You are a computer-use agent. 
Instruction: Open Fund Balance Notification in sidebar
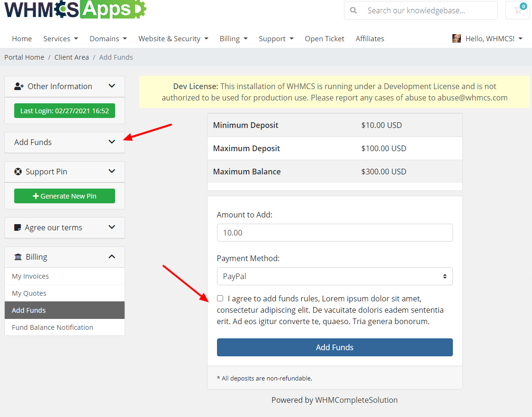[x=64, y=327]
